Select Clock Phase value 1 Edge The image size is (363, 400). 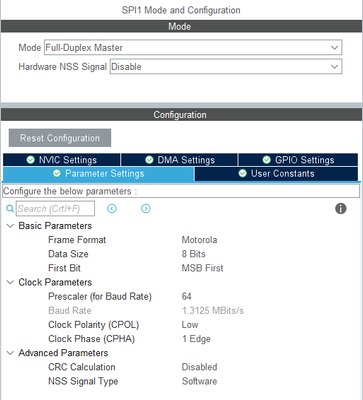point(196,339)
